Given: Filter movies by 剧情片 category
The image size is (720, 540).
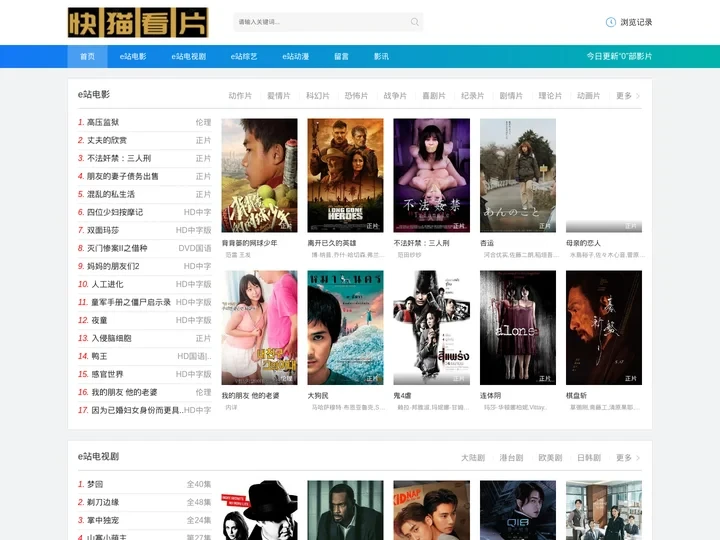Looking at the screenshot, I should tap(511, 96).
